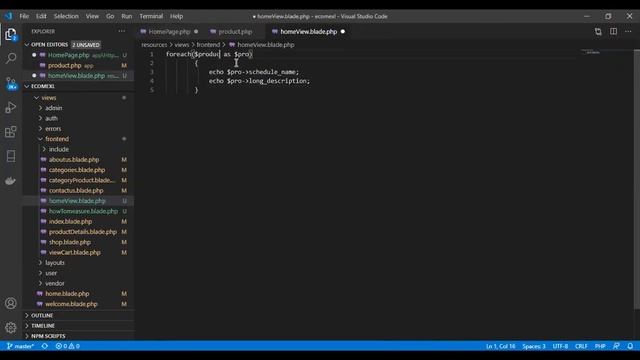This screenshot has height=360, width=640.
Task: Close the unsaved homeView.blade.php tab dot
Action: (343, 31)
